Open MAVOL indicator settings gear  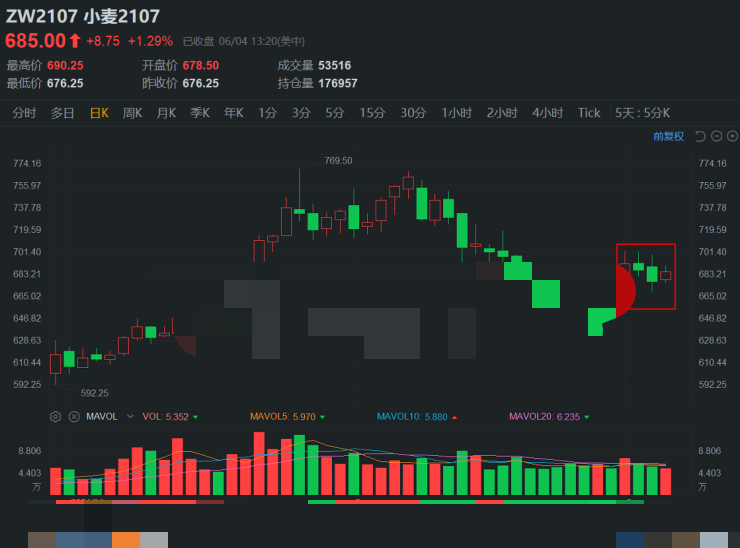(x=56, y=416)
